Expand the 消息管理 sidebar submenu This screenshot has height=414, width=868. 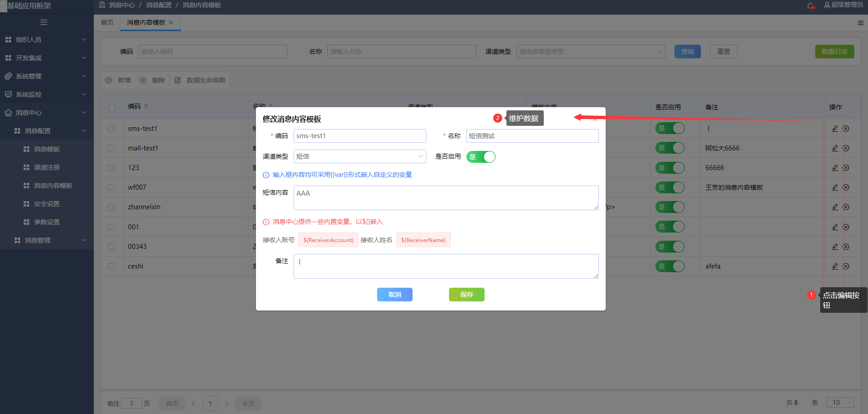(47, 240)
